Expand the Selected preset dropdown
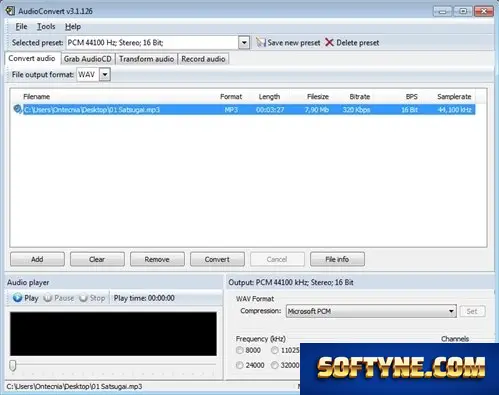The image size is (499, 395). [244, 43]
